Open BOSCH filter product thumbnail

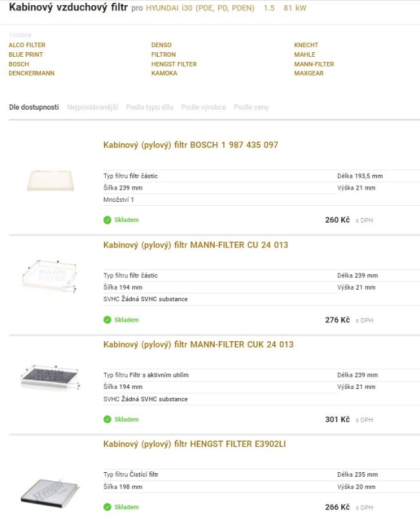pyautogui.click(x=50, y=181)
